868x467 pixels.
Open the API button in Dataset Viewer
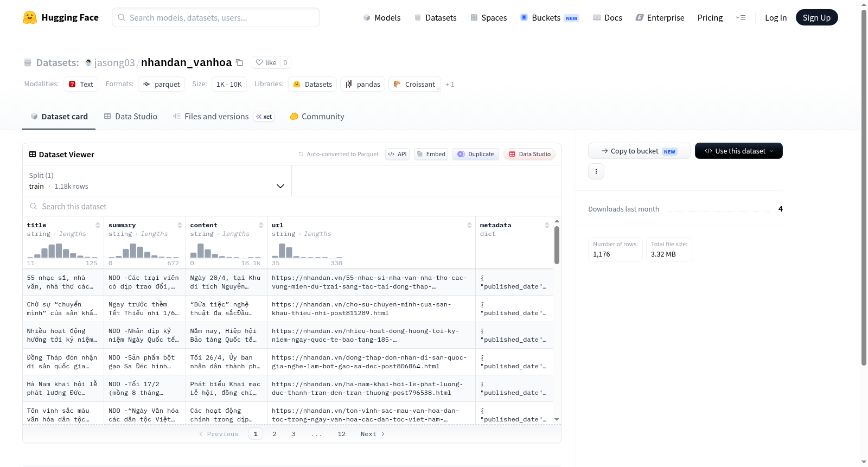pos(397,154)
